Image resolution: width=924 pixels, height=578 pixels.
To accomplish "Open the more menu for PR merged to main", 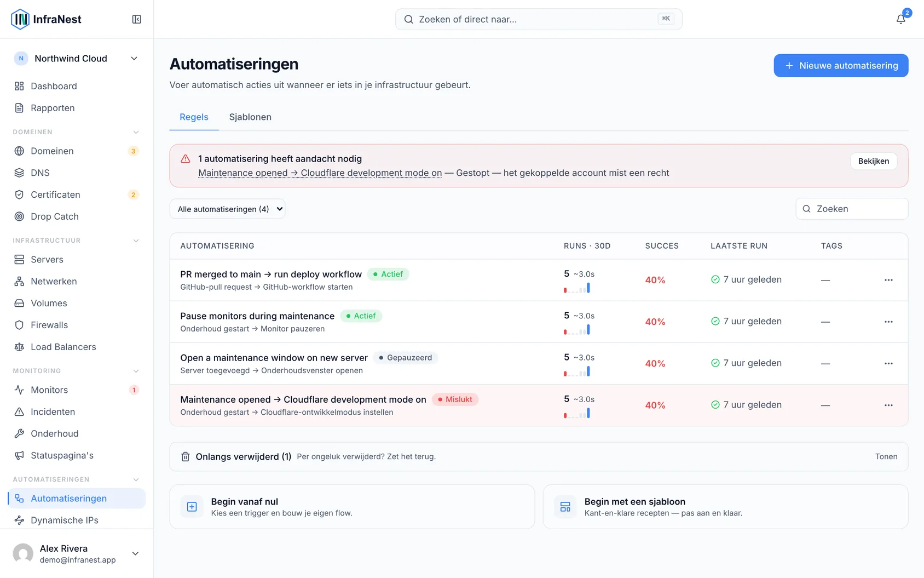I will (x=888, y=280).
